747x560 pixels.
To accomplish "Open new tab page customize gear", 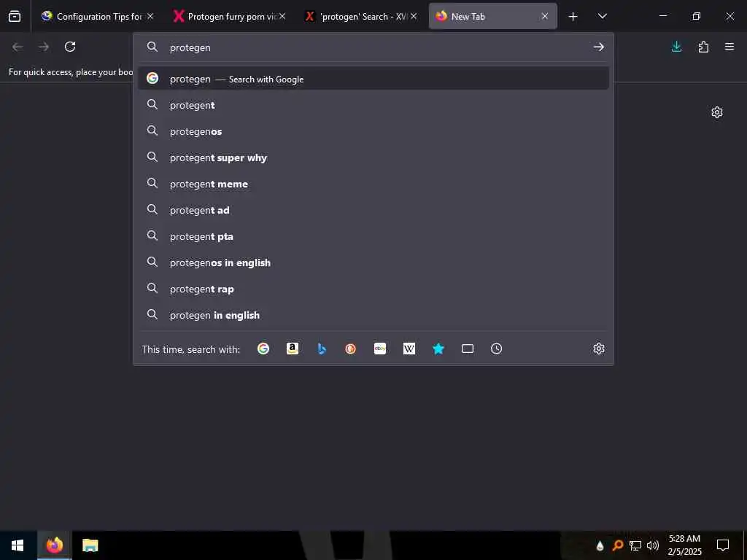I will [x=717, y=112].
